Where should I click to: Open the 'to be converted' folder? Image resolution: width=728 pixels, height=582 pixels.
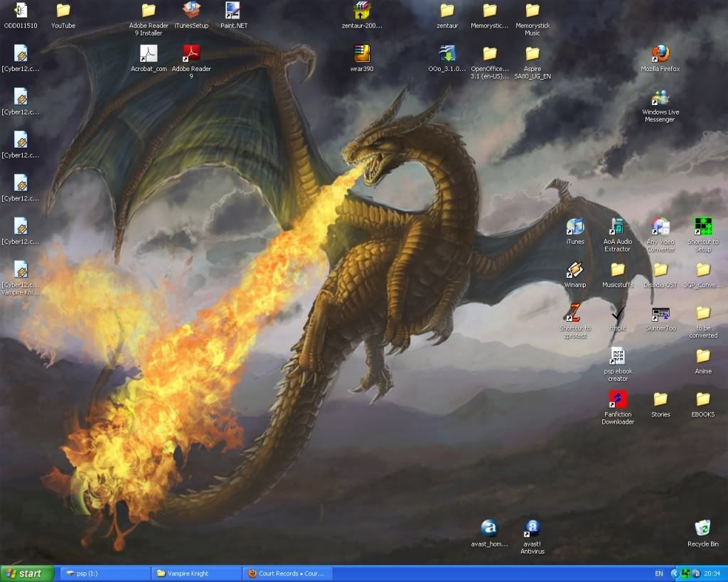tap(703, 313)
